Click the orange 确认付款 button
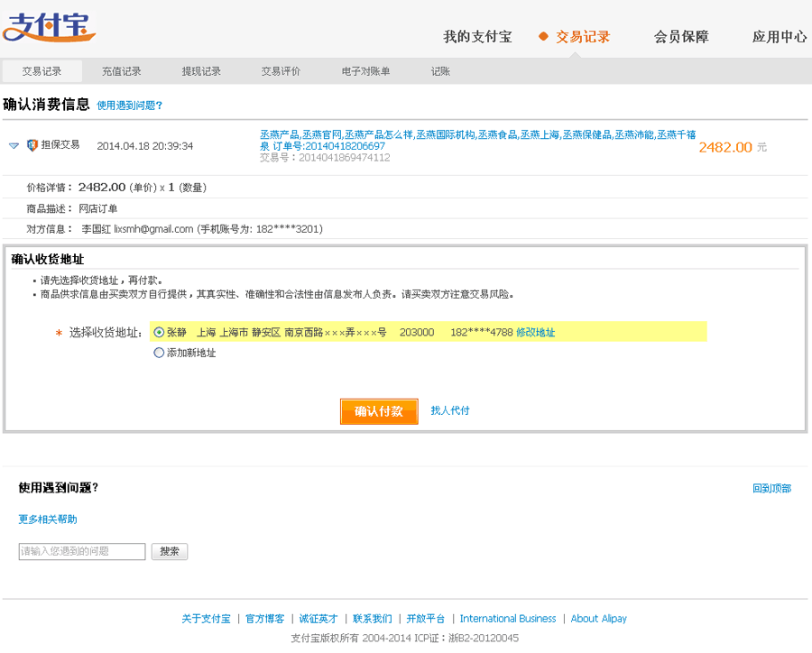Image resolution: width=812 pixels, height=653 pixels. click(379, 411)
